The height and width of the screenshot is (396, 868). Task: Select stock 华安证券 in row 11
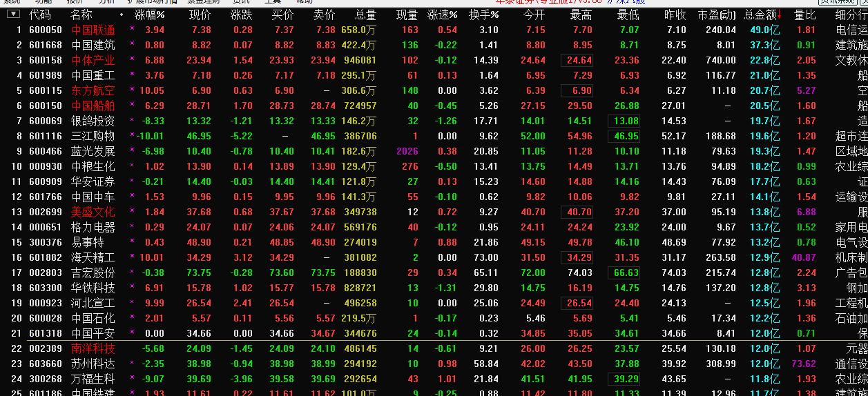93,181
